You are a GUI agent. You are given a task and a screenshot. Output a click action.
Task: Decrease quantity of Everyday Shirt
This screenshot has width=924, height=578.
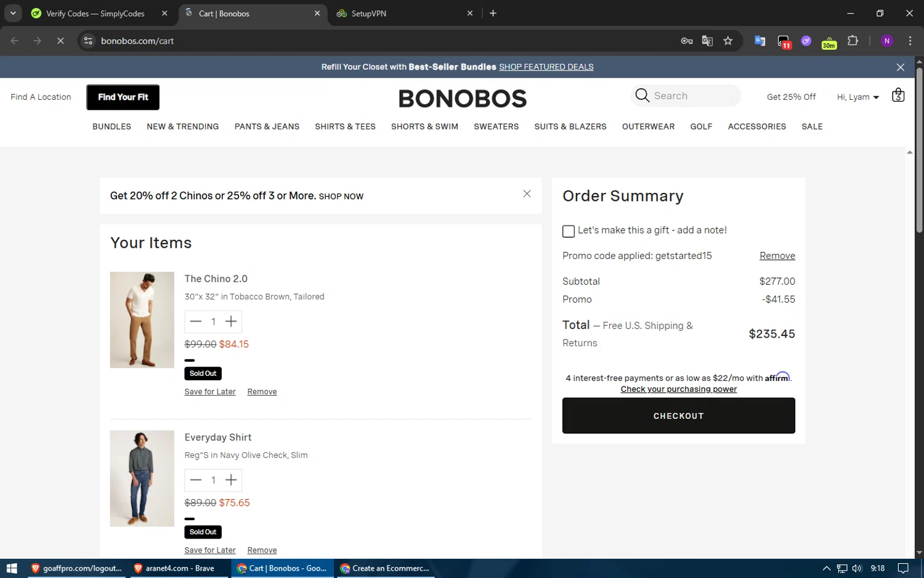click(196, 480)
